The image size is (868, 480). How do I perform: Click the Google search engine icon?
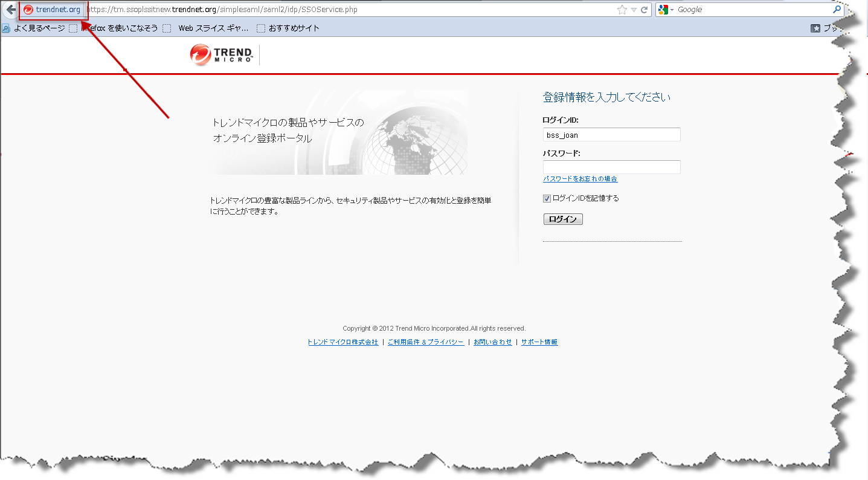click(x=663, y=10)
